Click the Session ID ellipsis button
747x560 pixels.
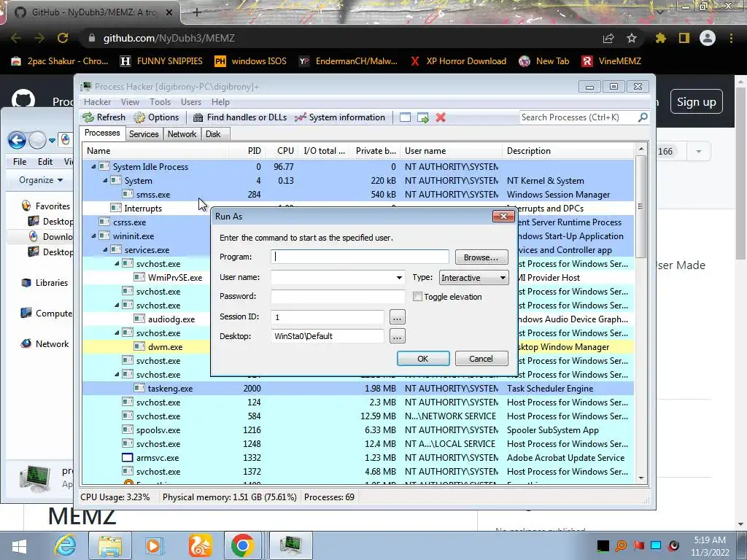[398, 317]
